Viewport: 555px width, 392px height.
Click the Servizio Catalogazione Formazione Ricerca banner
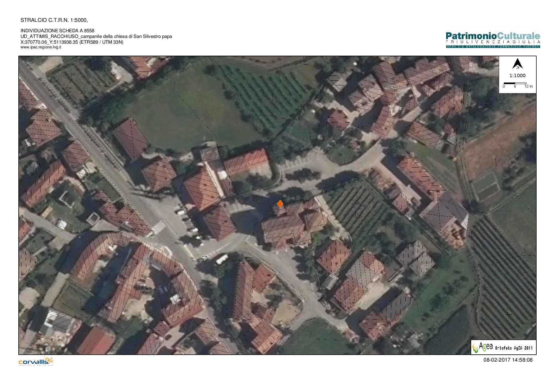coord(493,47)
